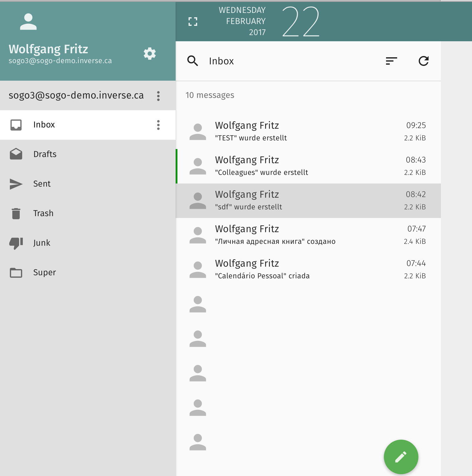472x476 pixels.
Task: Select avatar of "TEST" wurde erstellt message
Action: point(198,132)
